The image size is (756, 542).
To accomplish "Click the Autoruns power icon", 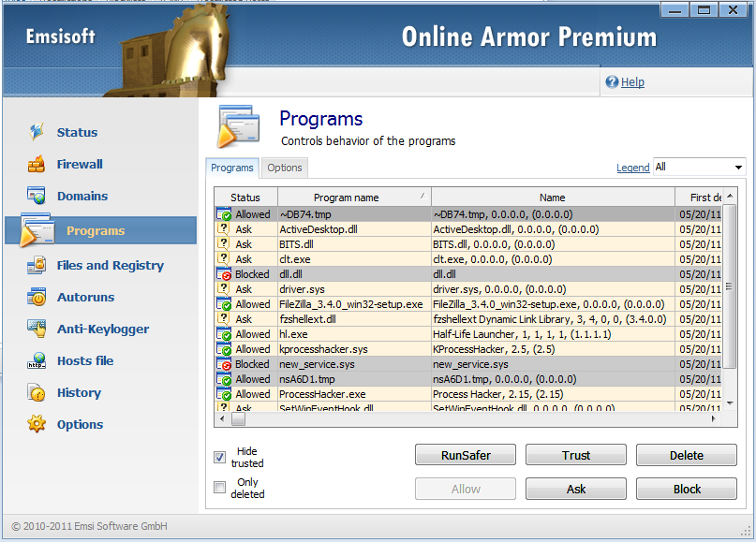I will click(x=37, y=297).
